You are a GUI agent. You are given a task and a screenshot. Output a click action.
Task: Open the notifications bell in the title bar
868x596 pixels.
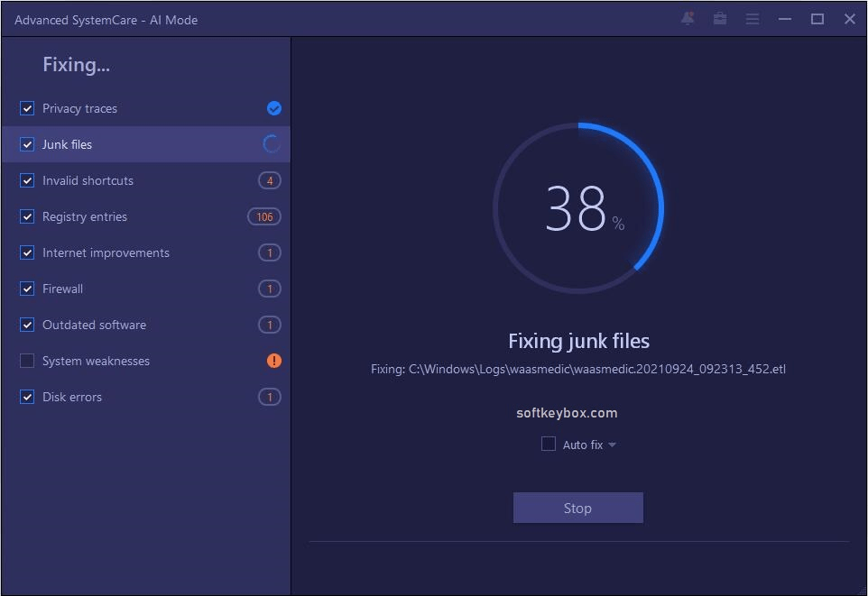[687, 18]
